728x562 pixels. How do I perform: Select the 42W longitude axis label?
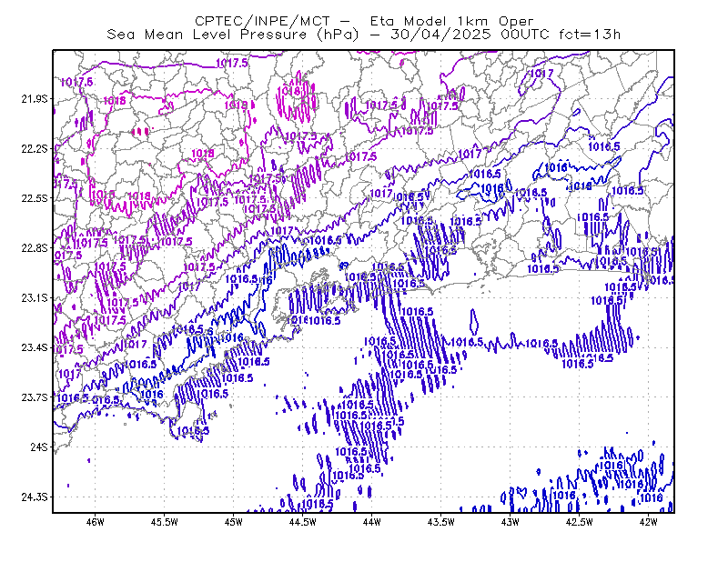[648, 522]
